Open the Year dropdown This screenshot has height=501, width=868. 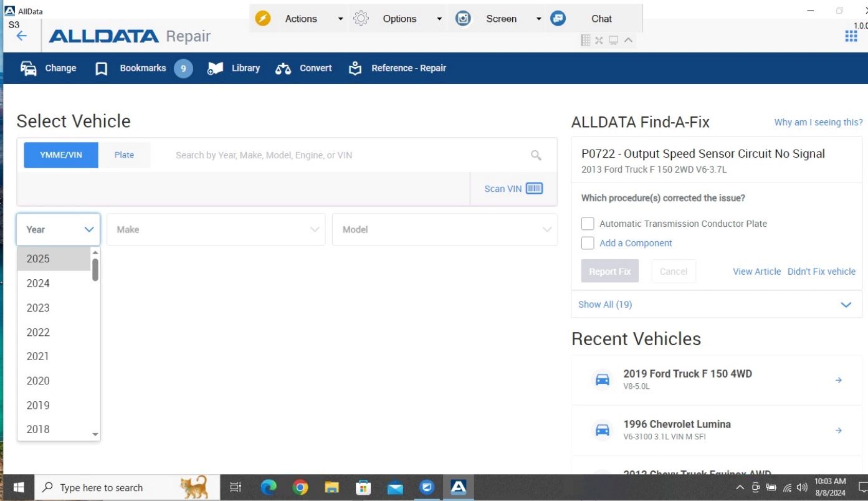(x=59, y=229)
